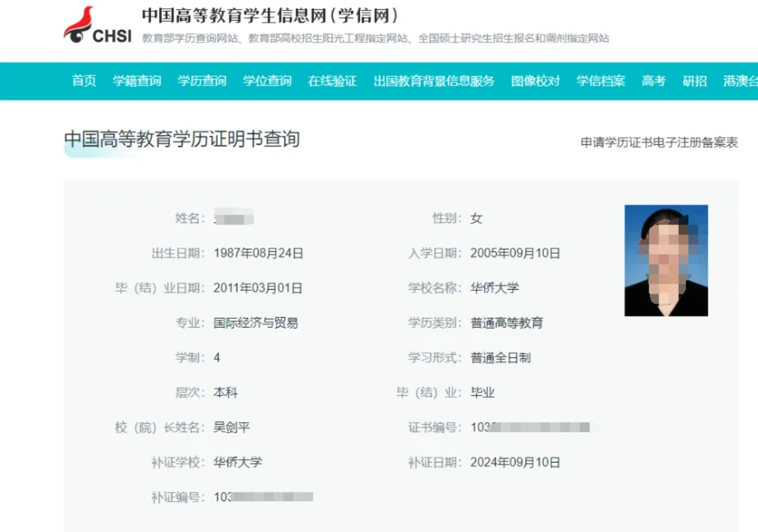Click the 出生日期 field label
The height and width of the screenshot is (532, 758).
(x=178, y=253)
